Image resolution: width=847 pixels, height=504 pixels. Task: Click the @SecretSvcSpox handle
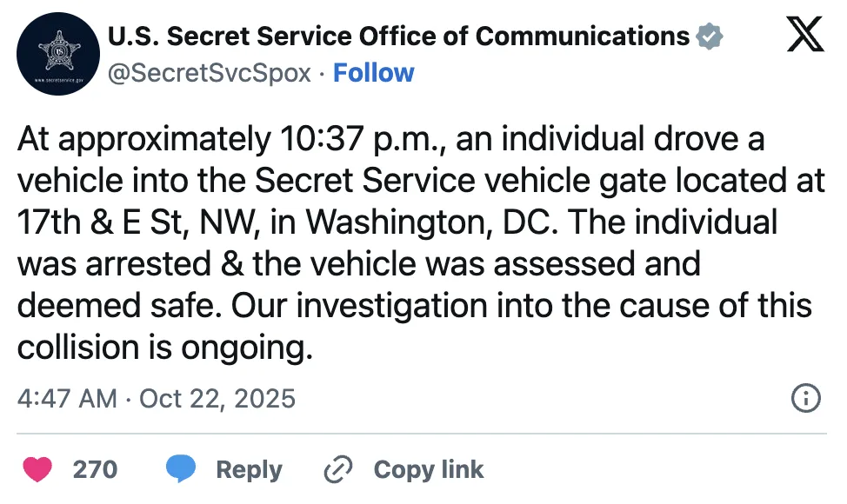tap(209, 73)
